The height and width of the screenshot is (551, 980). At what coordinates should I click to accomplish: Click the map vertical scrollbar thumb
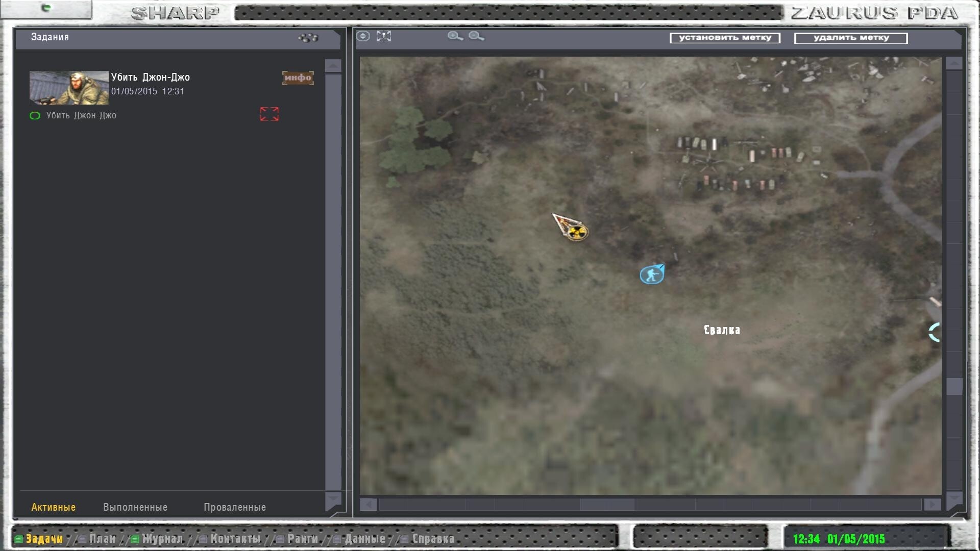954,386
